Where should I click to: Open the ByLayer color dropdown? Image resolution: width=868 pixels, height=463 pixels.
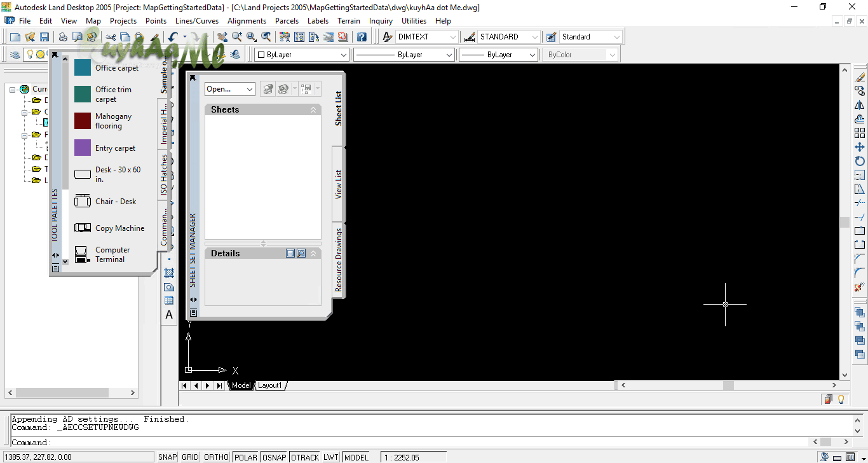344,55
